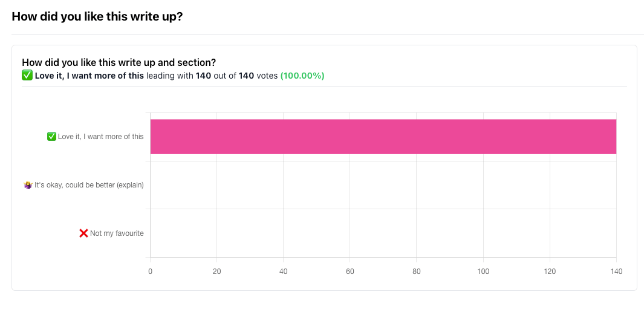Click the bold leading option in summary
Screen dimensions: 644x309
tap(89, 76)
